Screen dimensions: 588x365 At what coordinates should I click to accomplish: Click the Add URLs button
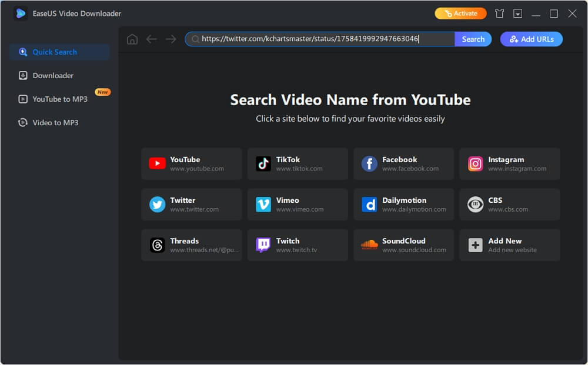coord(532,39)
